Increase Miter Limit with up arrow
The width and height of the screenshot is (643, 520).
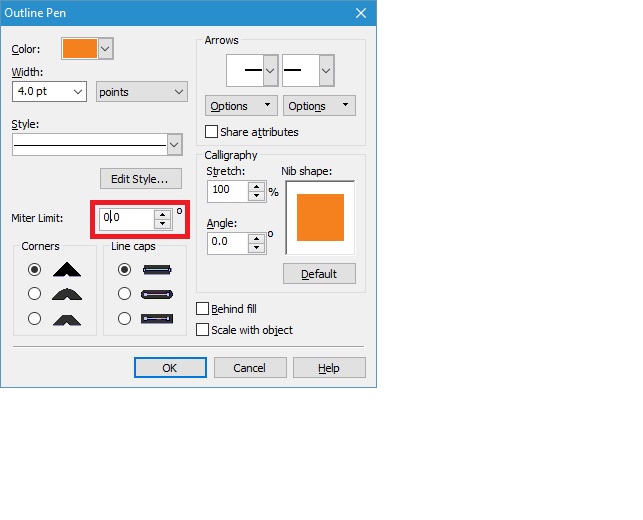point(163,214)
